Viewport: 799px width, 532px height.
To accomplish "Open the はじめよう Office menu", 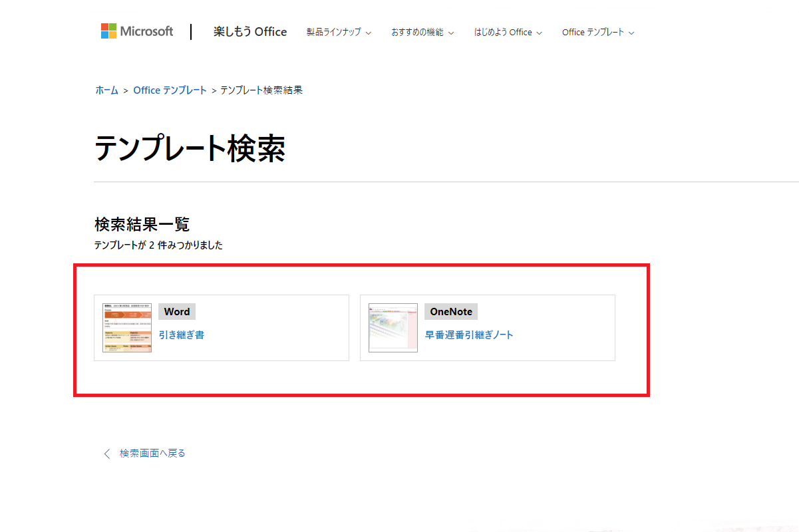I will [x=503, y=32].
